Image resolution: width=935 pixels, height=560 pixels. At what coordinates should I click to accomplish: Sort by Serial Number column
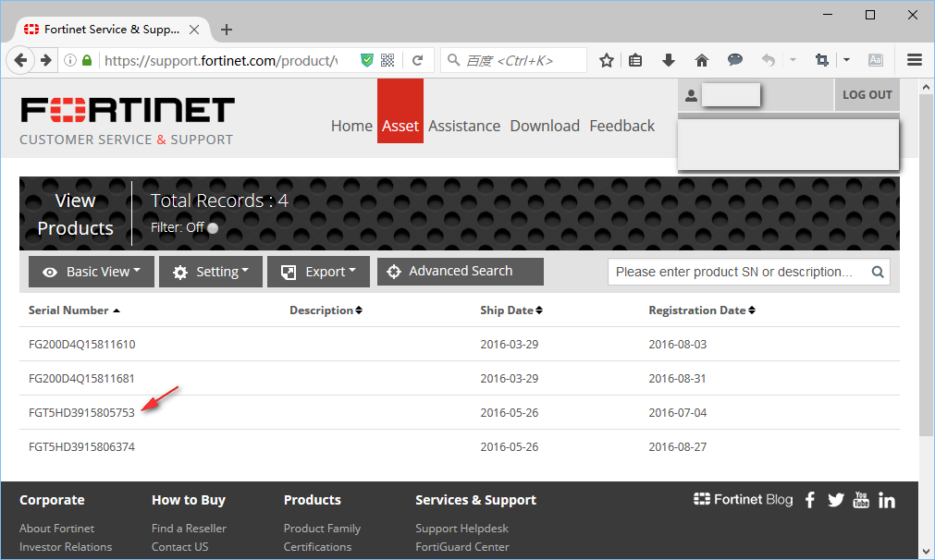click(74, 310)
